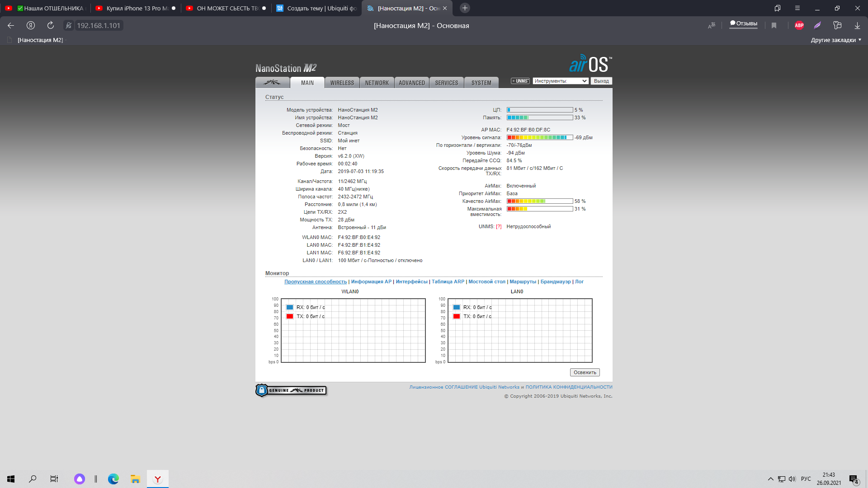868x488 pixels.
Task: Expand Другие закладки folder
Action: tap(836, 40)
